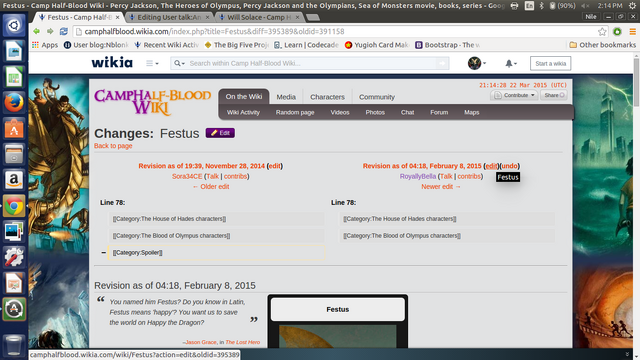Screen dimensions: 640x360
Task: Open Maps submenu item
Action: 471,112
